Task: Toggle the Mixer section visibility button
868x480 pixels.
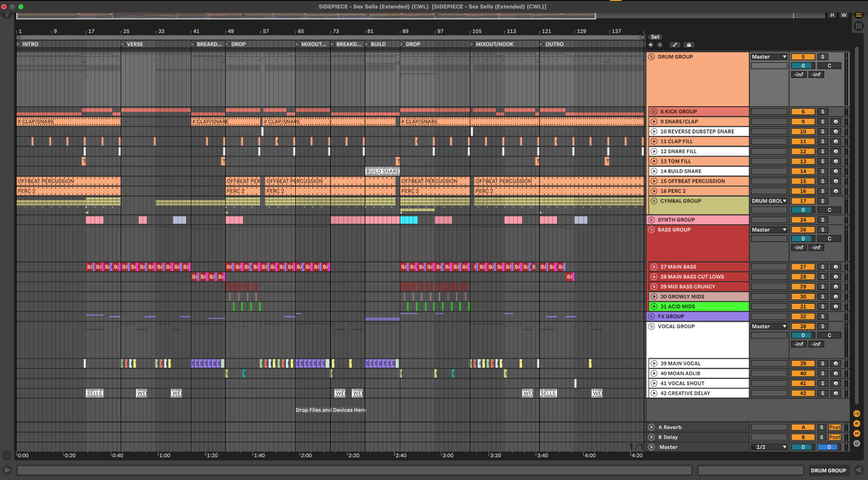Action: [856, 433]
